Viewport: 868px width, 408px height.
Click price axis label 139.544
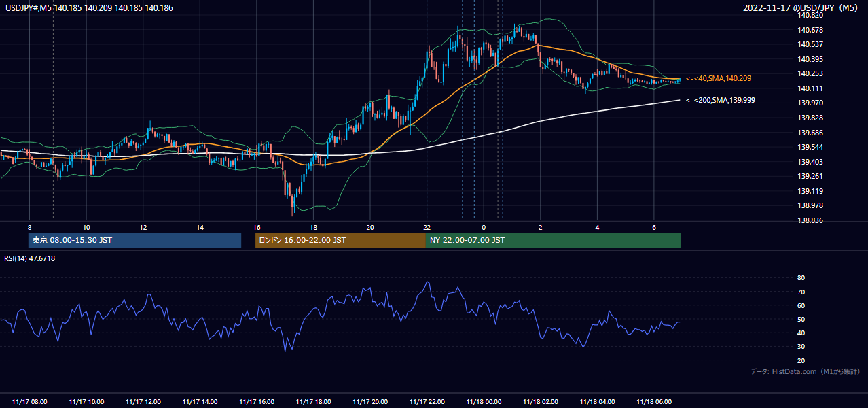(811, 147)
